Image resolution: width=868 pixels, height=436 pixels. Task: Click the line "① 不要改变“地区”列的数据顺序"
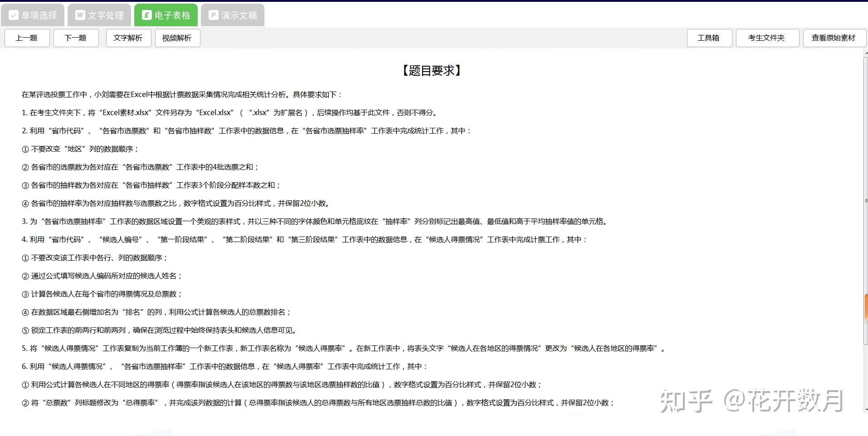(81, 149)
